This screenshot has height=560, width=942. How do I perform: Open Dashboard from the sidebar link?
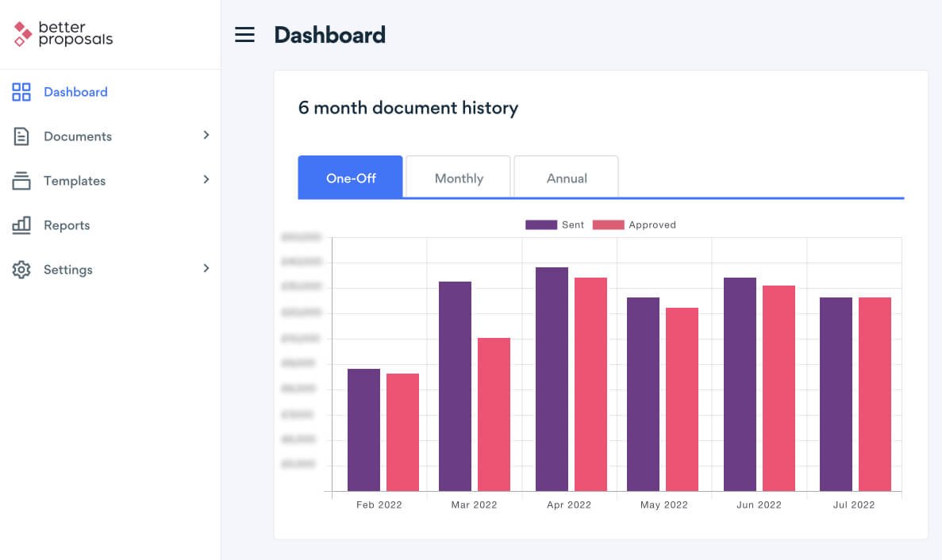coord(75,92)
